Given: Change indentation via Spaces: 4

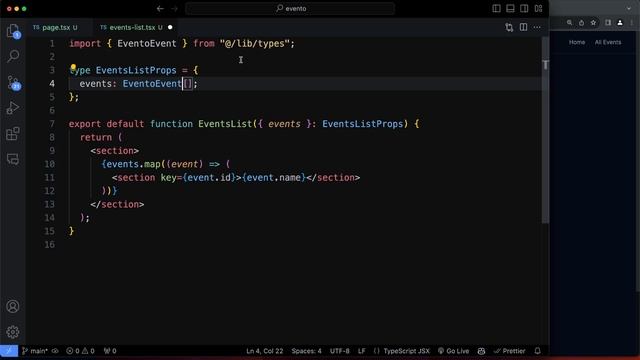Looking at the screenshot, I should click(306, 351).
